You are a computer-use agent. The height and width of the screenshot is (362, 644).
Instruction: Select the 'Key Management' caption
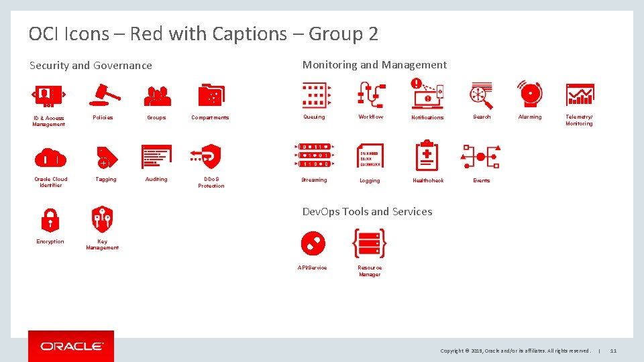(x=102, y=245)
